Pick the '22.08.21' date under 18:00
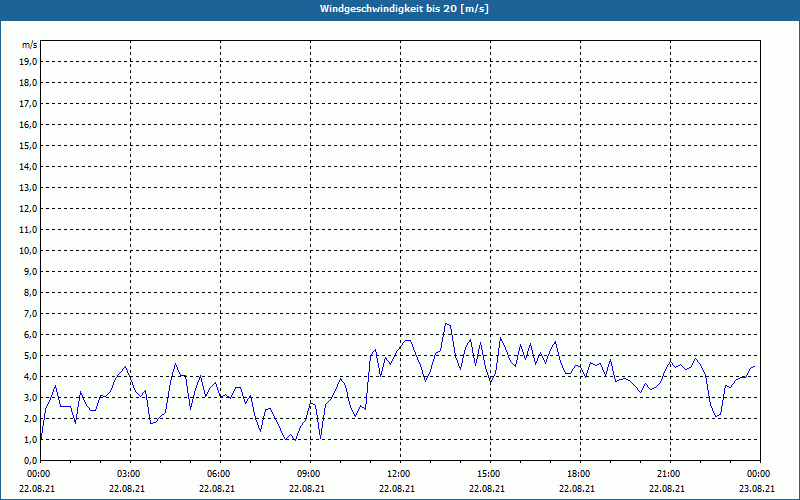Screen dimensions: 800x500 (577, 489)
